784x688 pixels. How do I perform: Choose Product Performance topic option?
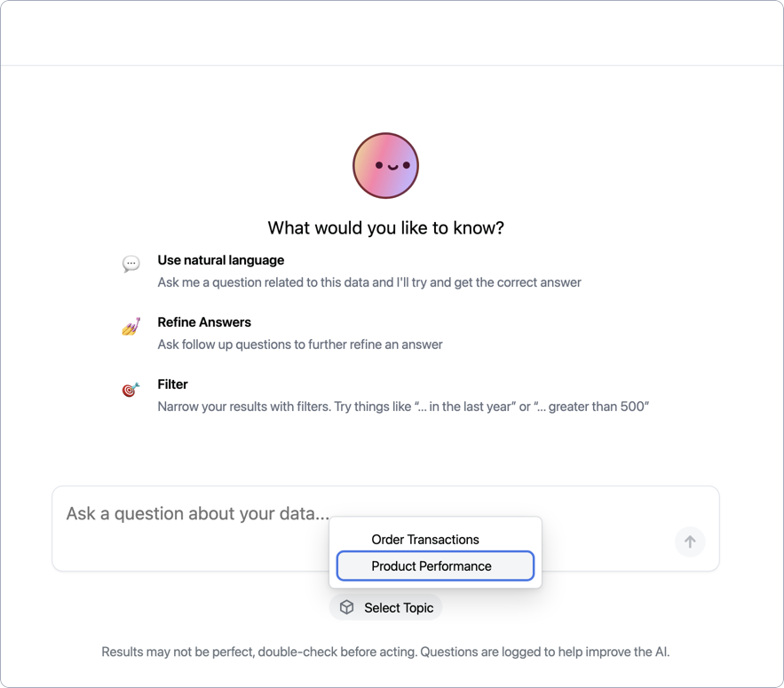coord(435,566)
